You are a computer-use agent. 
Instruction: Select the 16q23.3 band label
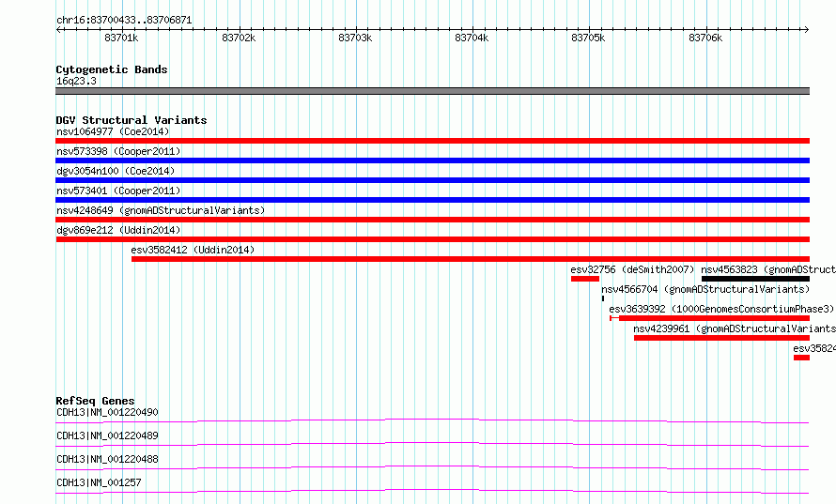point(76,81)
